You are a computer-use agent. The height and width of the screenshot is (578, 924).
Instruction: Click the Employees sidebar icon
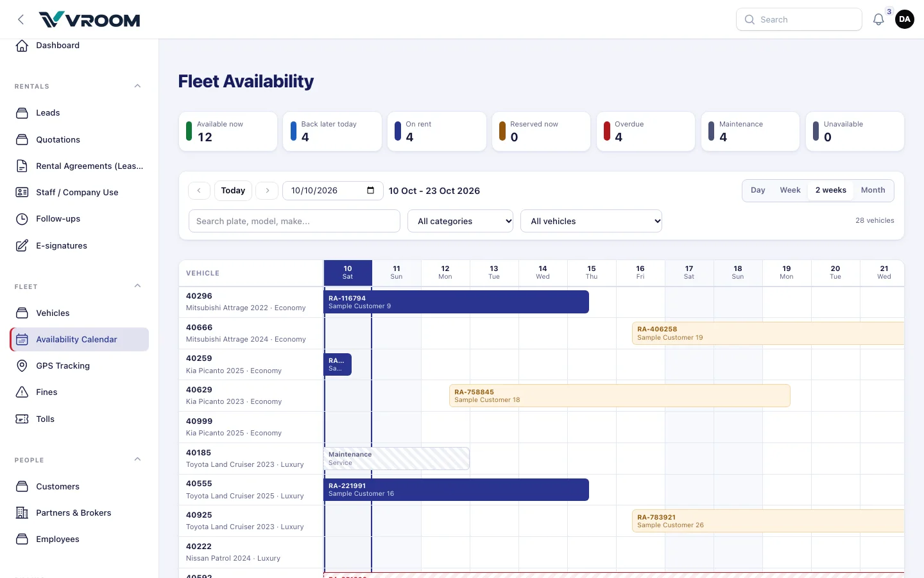coord(22,539)
